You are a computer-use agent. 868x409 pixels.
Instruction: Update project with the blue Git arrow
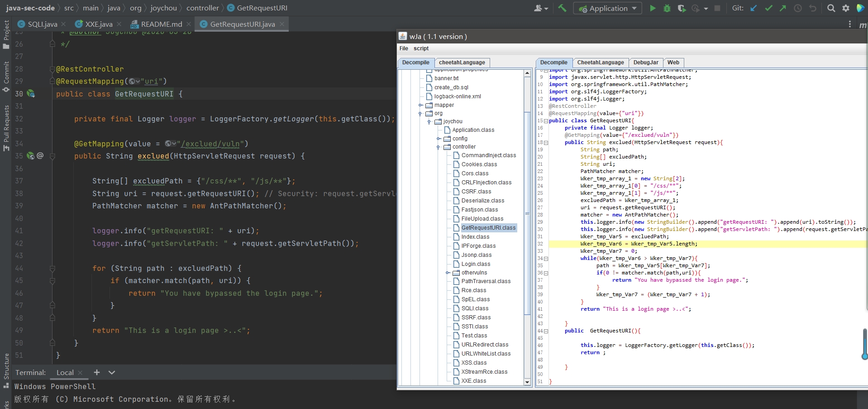pyautogui.click(x=754, y=8)
